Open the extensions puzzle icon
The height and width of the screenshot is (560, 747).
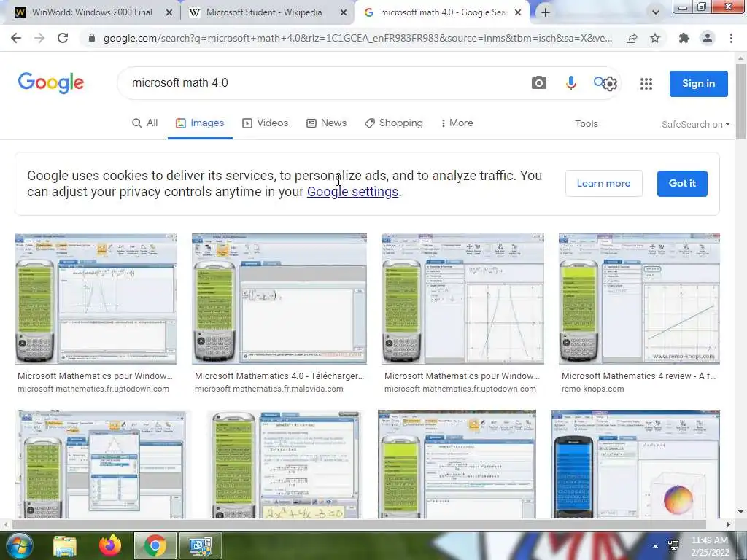click(x=684, y=38)
